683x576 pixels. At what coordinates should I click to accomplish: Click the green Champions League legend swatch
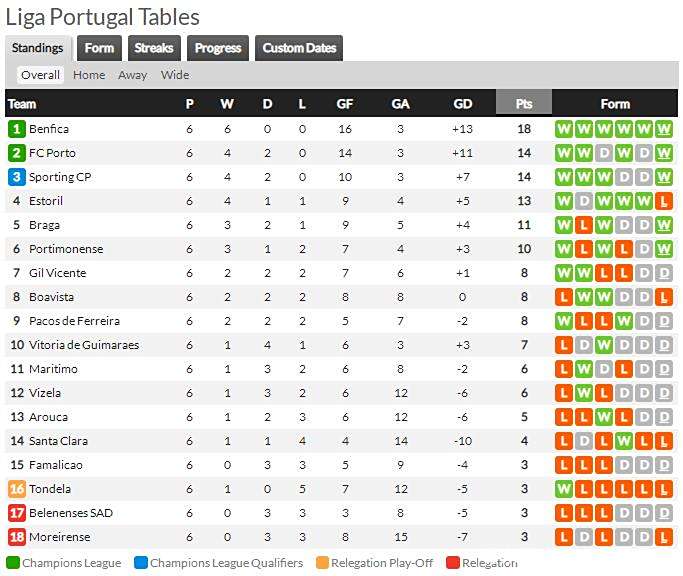click(13, 563)
